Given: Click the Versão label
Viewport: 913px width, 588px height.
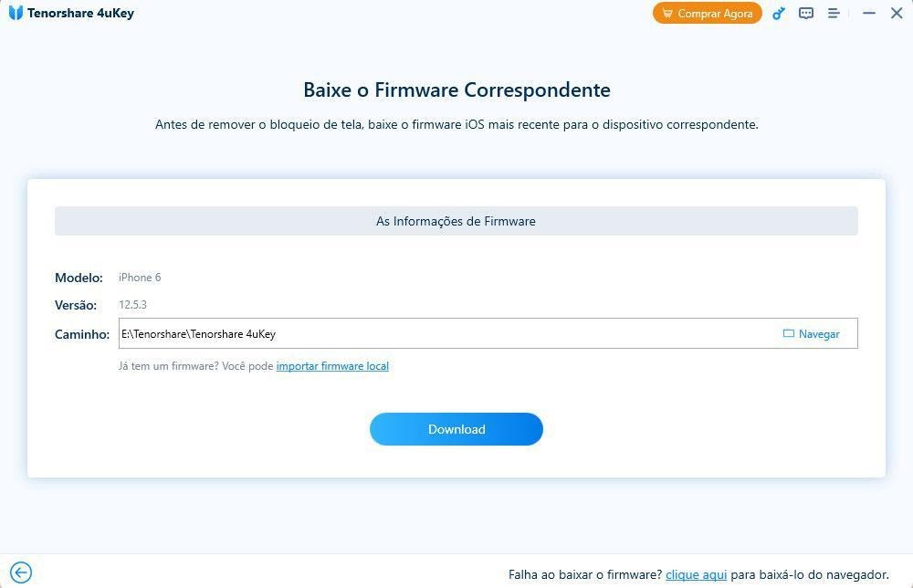Looking at the screenshot, I should (75, 305).
